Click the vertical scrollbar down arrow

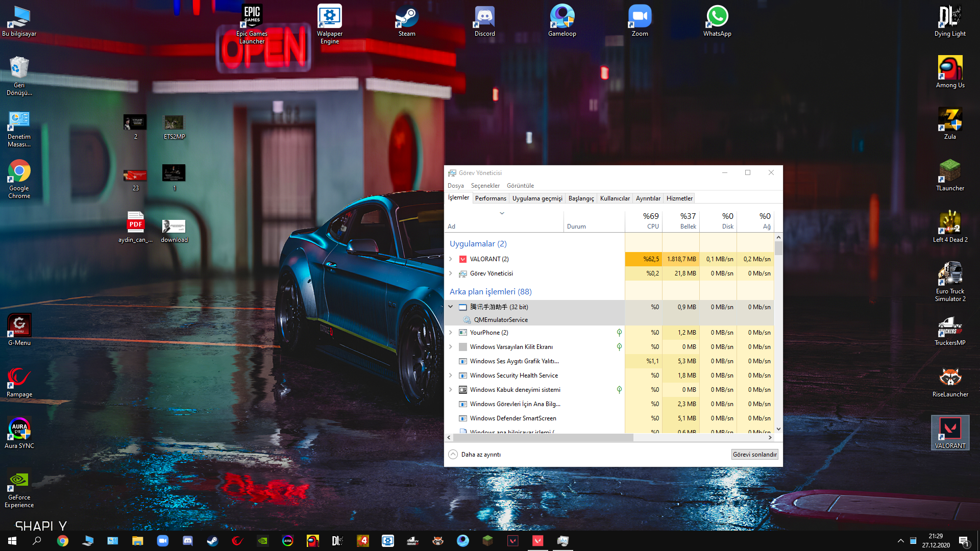[x=778, y=429]
